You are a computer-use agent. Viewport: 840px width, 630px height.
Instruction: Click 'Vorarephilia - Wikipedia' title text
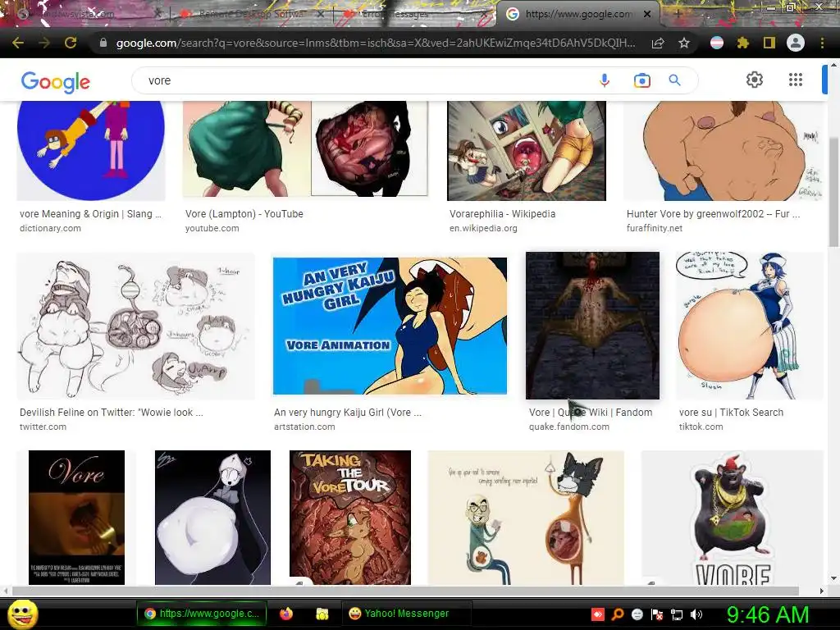(503, 214)
